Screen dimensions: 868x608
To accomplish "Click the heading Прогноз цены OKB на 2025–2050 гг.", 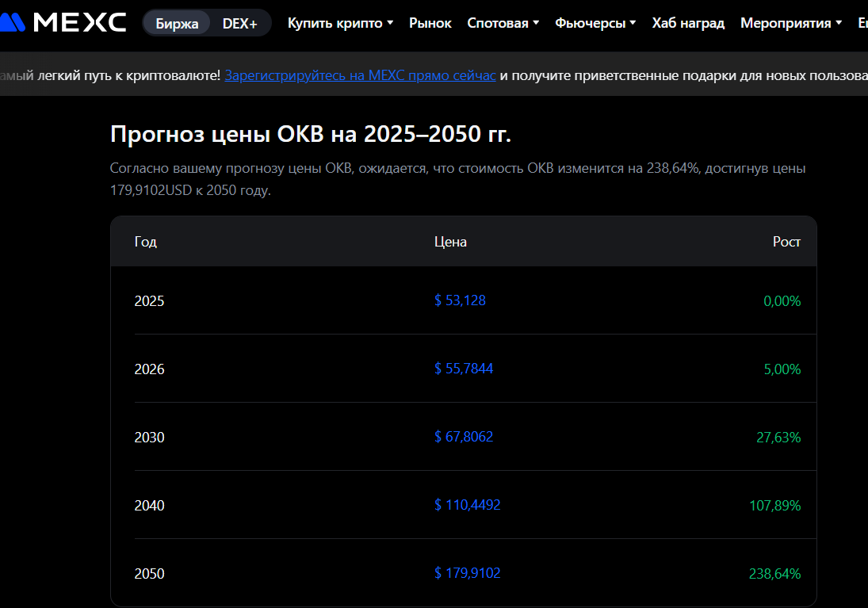I will (x=311, y=134).
